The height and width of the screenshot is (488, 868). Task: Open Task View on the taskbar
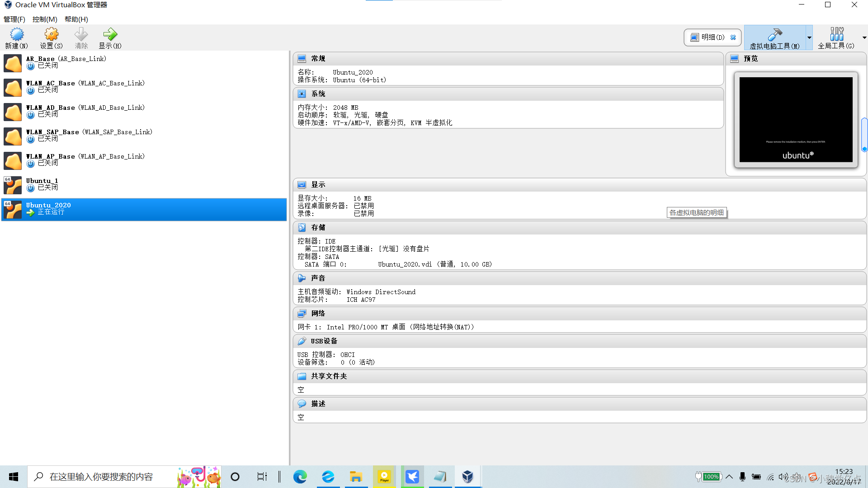[x=262, y=477]
